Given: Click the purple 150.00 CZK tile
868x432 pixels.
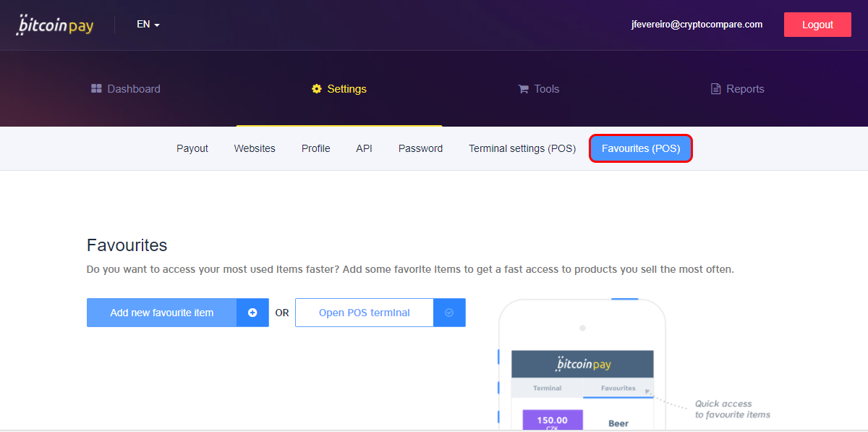Looking at the screenshot, I should 553,420.
